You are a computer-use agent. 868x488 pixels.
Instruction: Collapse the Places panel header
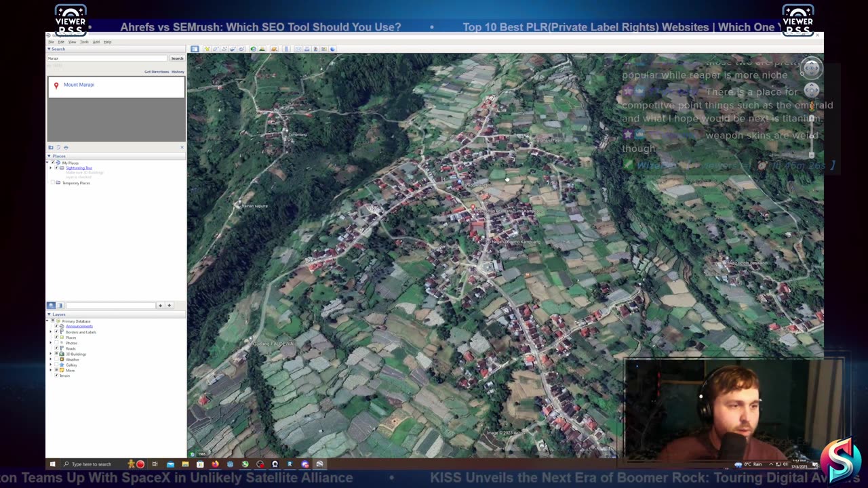116,156
